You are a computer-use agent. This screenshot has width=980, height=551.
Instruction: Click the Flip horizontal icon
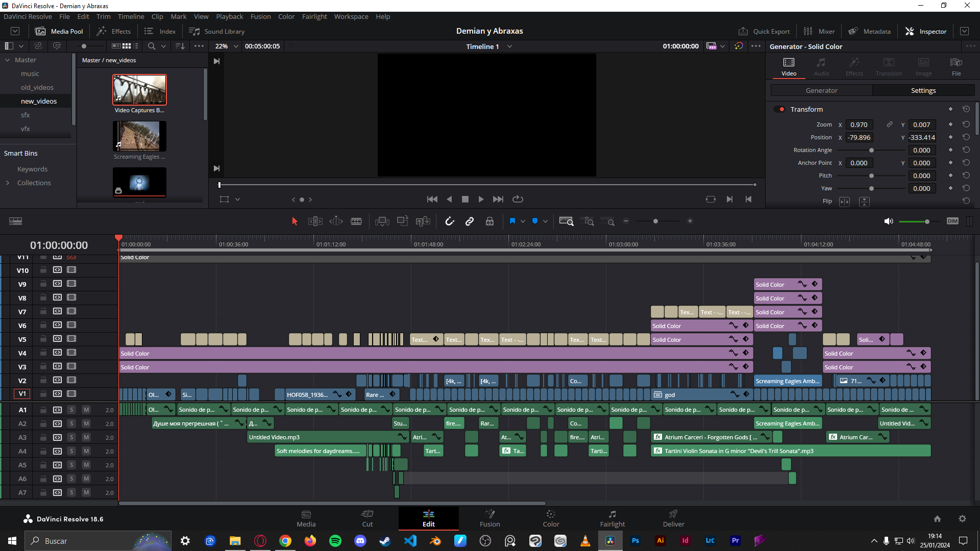(845, 202)
